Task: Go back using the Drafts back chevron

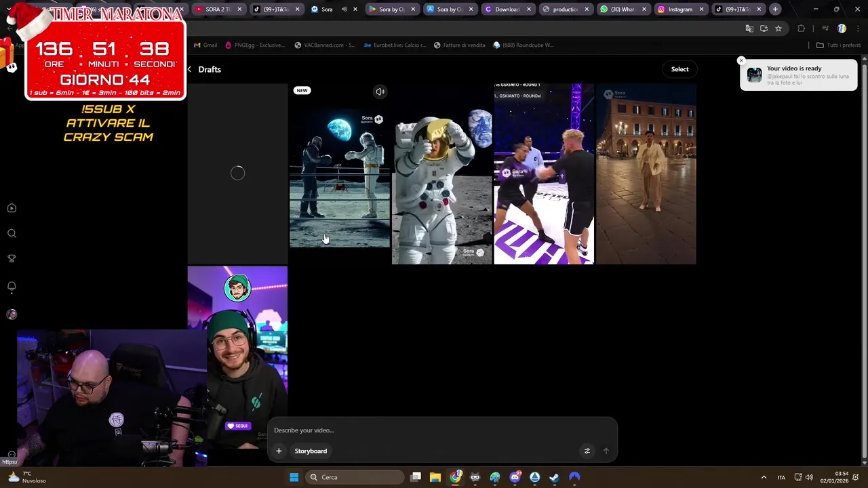Action: pyautogui.click(x=189, y=69)
